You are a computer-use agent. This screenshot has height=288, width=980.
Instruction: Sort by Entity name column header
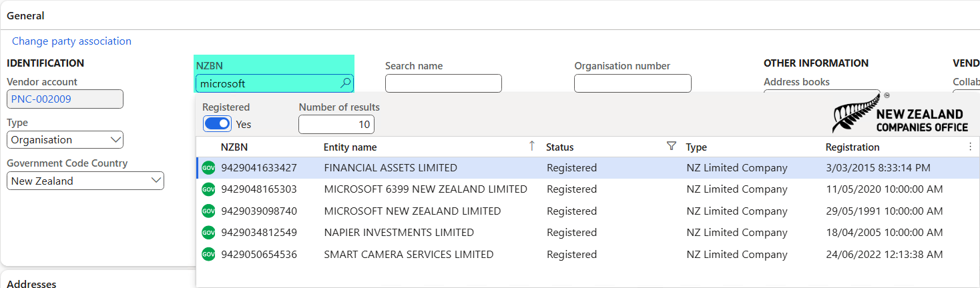pyautogui.click(x=350, y=147)
